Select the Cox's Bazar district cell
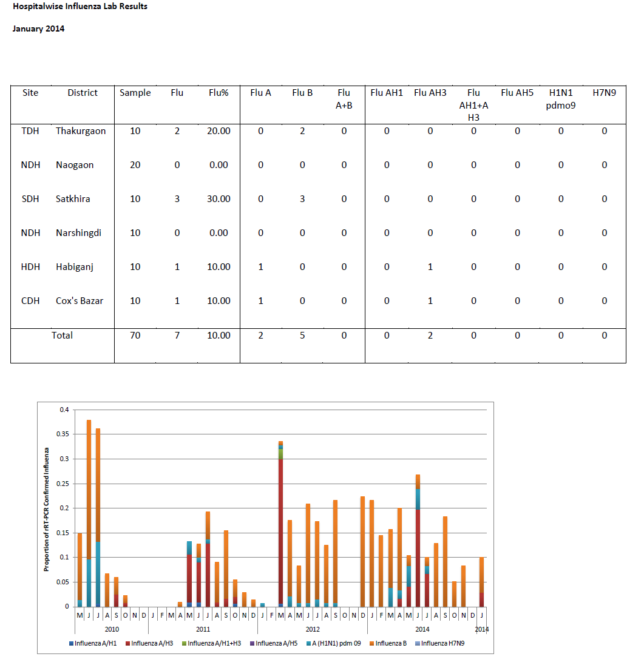Viewport: 644px width, 665px height. click(x=80, y=301)
